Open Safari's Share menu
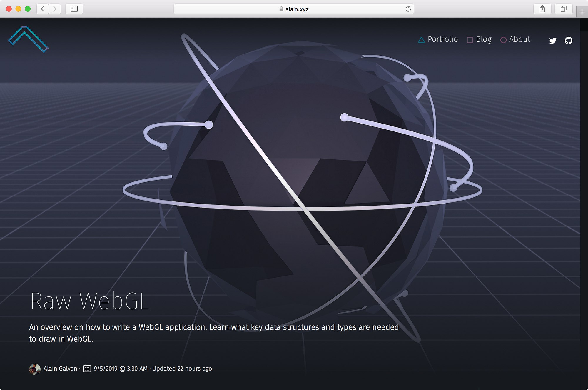588x390 pixels. pyautogui.click(x=542, y=9)
